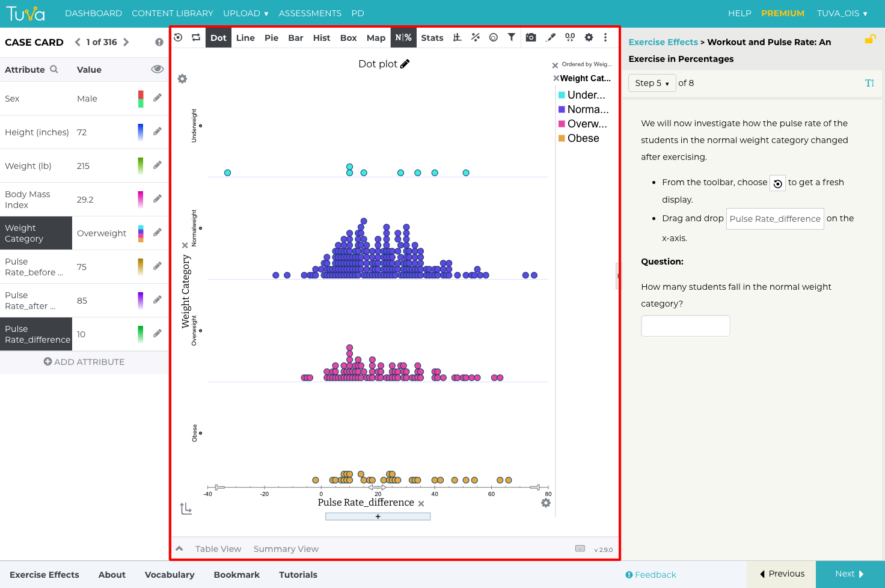Open the Summary View
The width and height of the screenshot is (885, 588).
[x=286, y=549]
